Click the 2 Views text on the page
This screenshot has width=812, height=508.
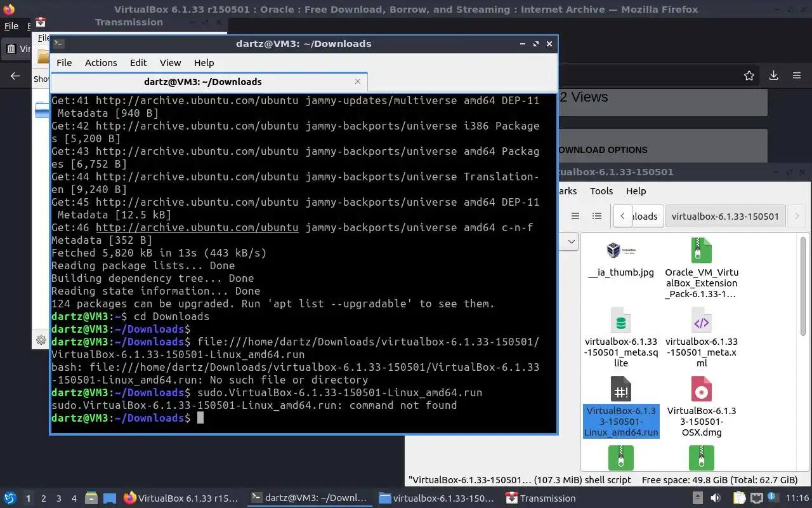[584, 97]
